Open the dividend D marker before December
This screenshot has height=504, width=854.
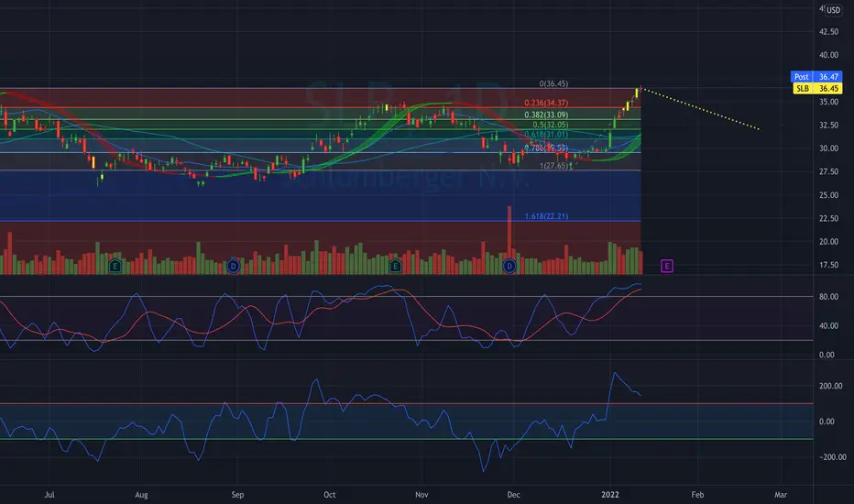(x=509, y=266)
